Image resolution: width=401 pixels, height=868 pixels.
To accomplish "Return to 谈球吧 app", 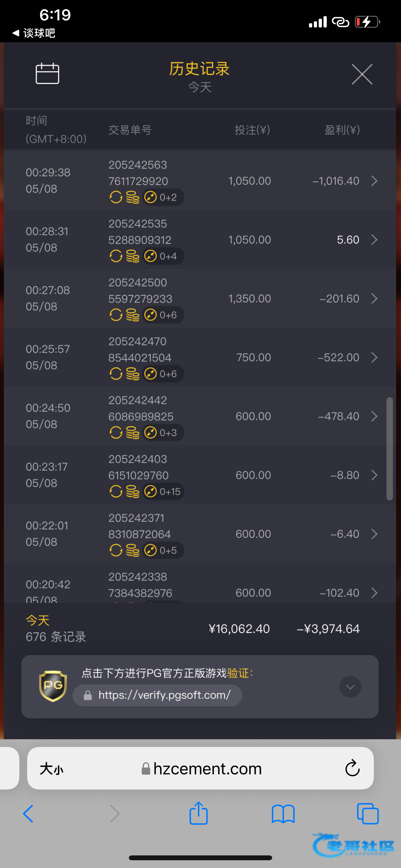I will [34, 33].
